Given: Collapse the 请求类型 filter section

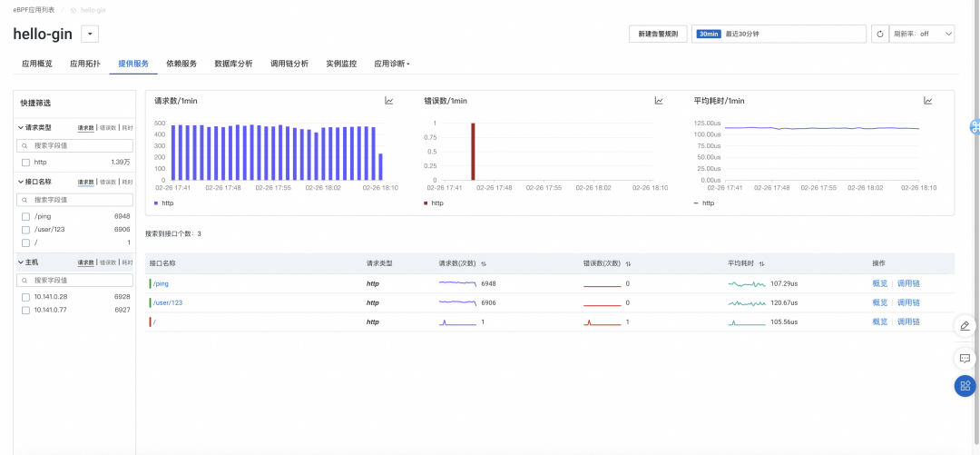Looking at the screenshot, I should point(21,128).
